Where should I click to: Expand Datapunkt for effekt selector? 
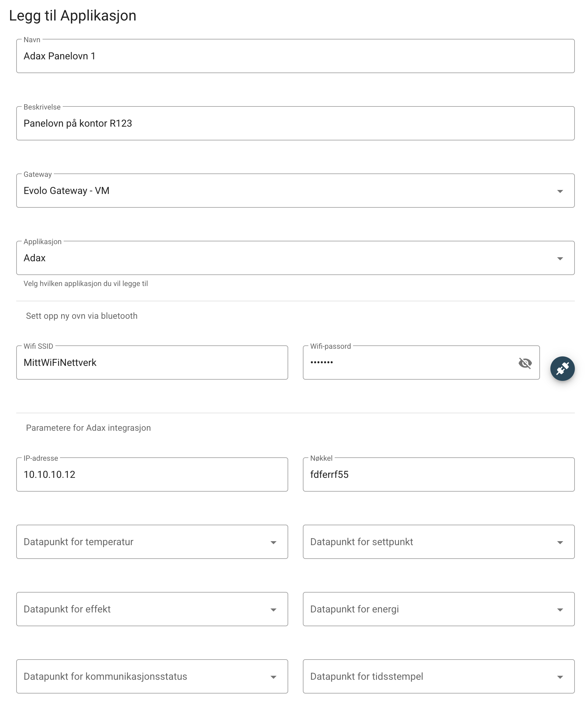152,609
